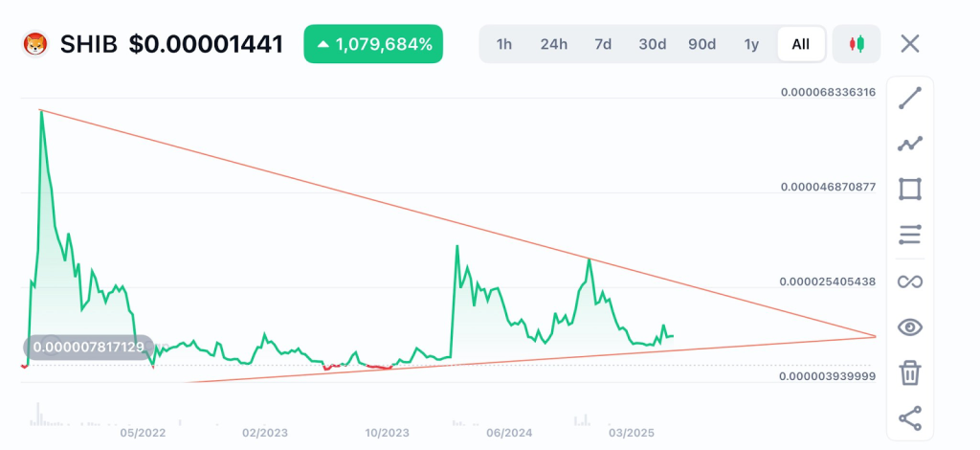
Task: Click the green 1,079,684% change badge
Action: [373, 44]
